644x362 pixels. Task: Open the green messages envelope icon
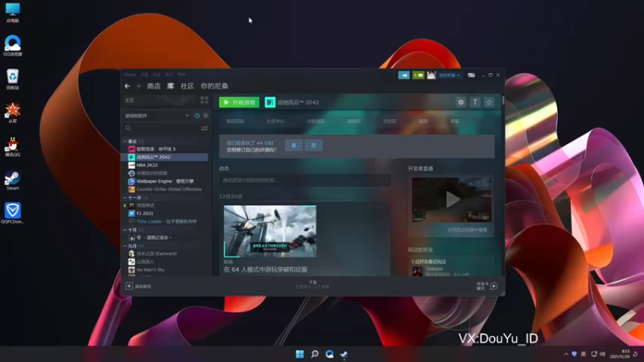[418, 75]
